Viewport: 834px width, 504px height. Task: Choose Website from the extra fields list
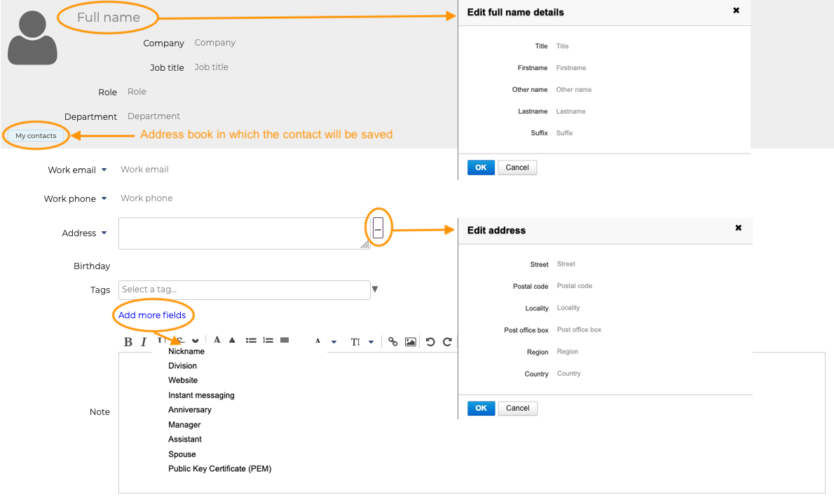[x=183, y=381]
